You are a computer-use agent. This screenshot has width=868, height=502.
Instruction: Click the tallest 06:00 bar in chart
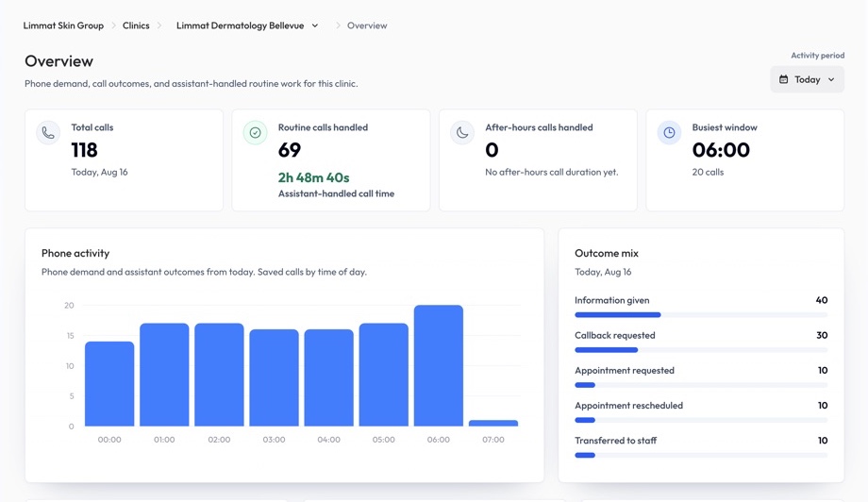439,365
